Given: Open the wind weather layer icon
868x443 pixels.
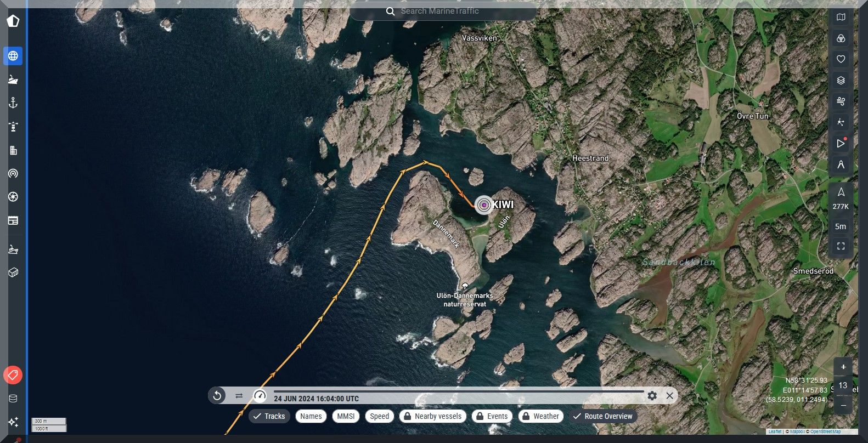Looking at the screenshot, I should pos(841,101).
